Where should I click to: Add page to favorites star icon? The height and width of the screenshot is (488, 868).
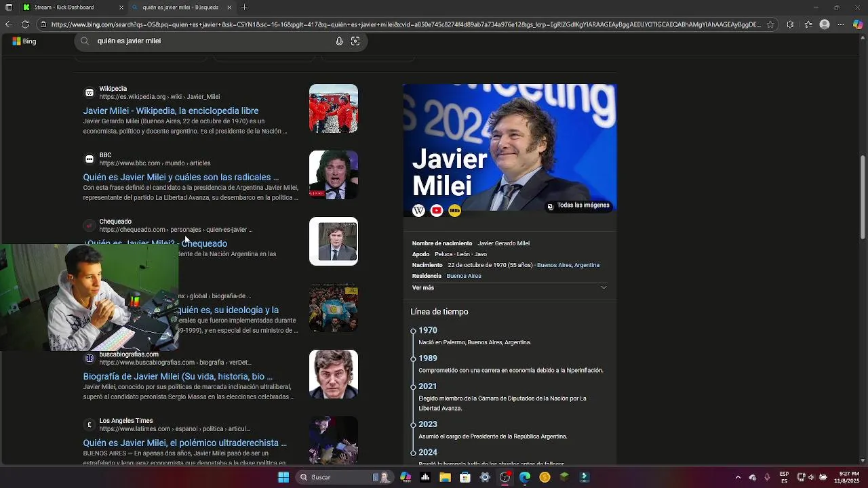pyautogui.click(x=770, y=24)
